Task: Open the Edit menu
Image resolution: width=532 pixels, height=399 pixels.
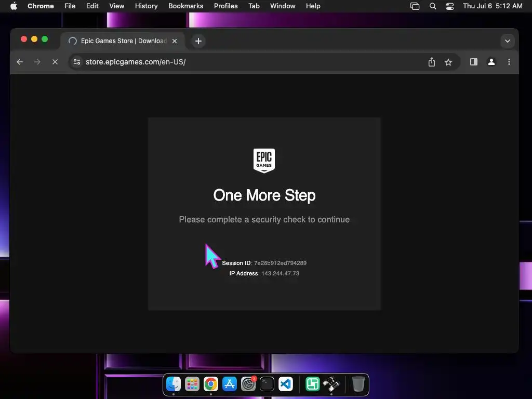Action: click(92, 6)
